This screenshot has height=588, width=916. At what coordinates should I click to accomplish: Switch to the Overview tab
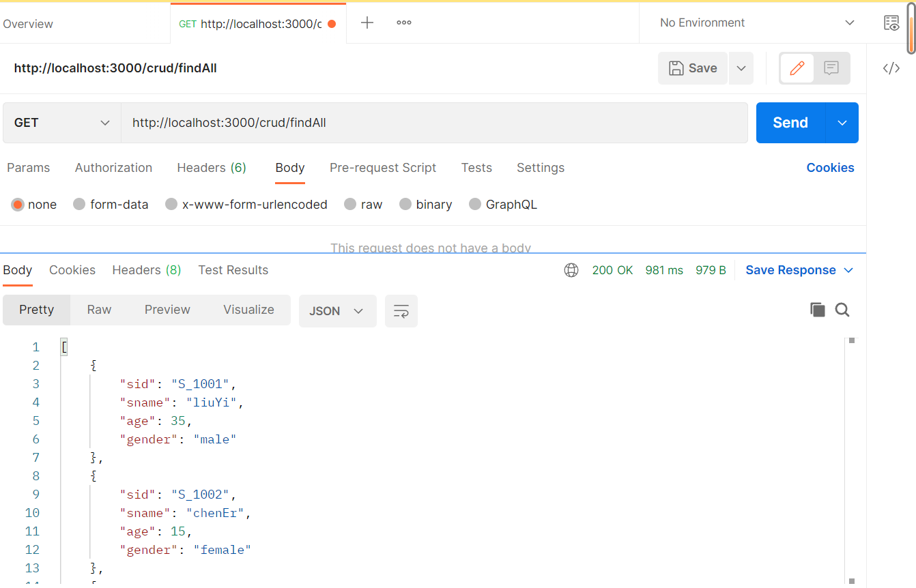tap(28, 24)
